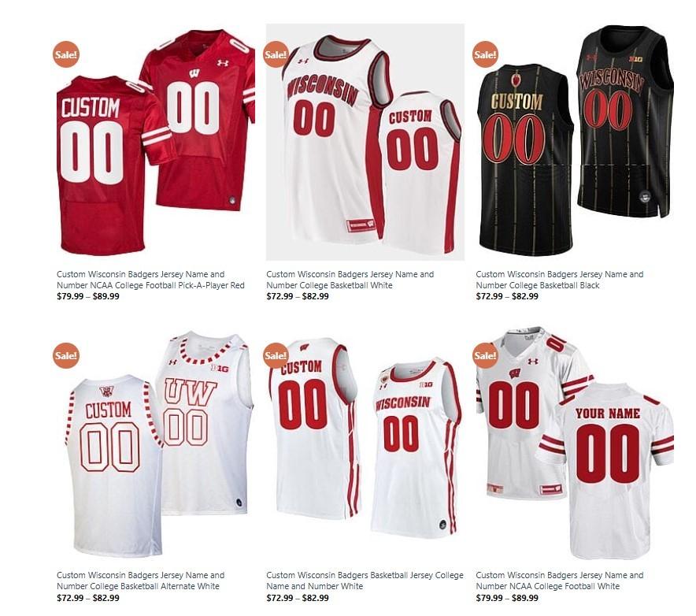Screen dimensions: 696x616
Task: Click Sale badge on white Wisconsin basketball jersey
Action: click(x=276, y=54)
